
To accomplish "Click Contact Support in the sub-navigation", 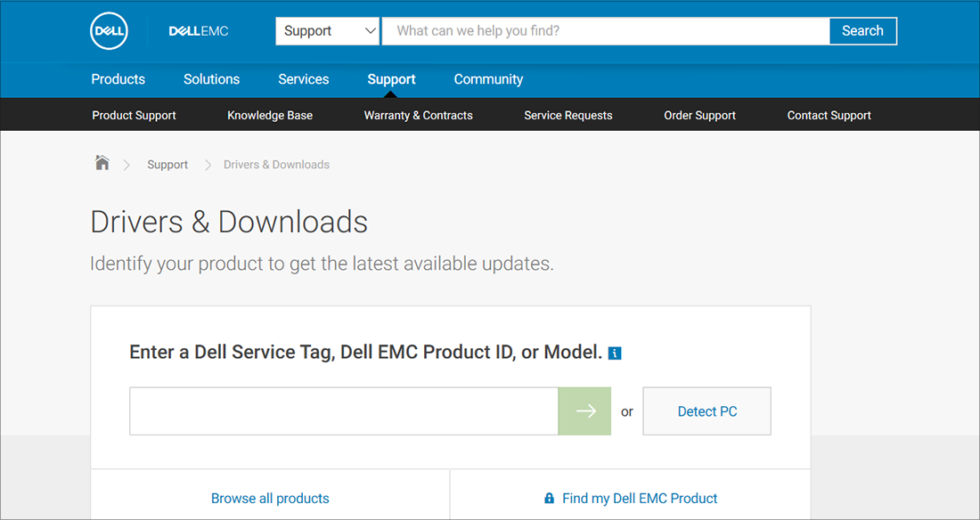I will pyautogui.click(x=829, y=115).
